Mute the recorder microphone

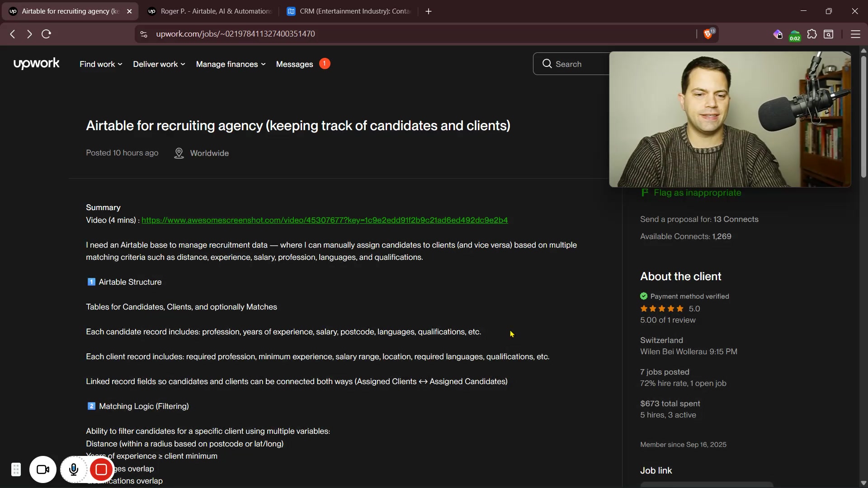[x=74, y=470]
